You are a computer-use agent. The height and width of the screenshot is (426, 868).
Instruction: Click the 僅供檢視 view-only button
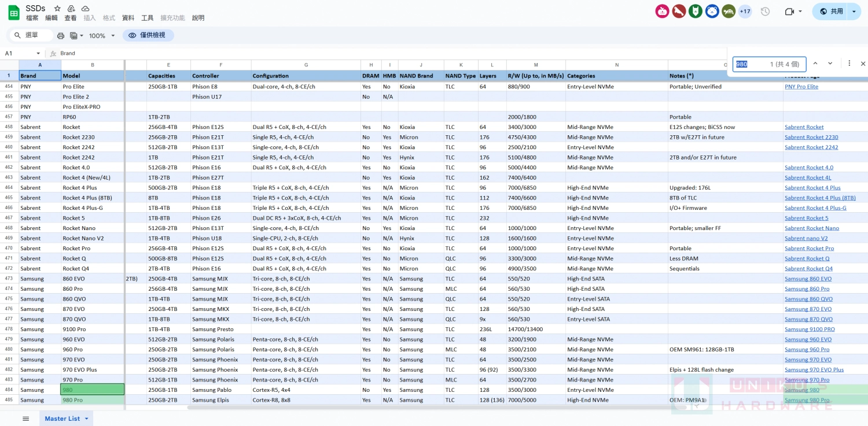point(148,35)
